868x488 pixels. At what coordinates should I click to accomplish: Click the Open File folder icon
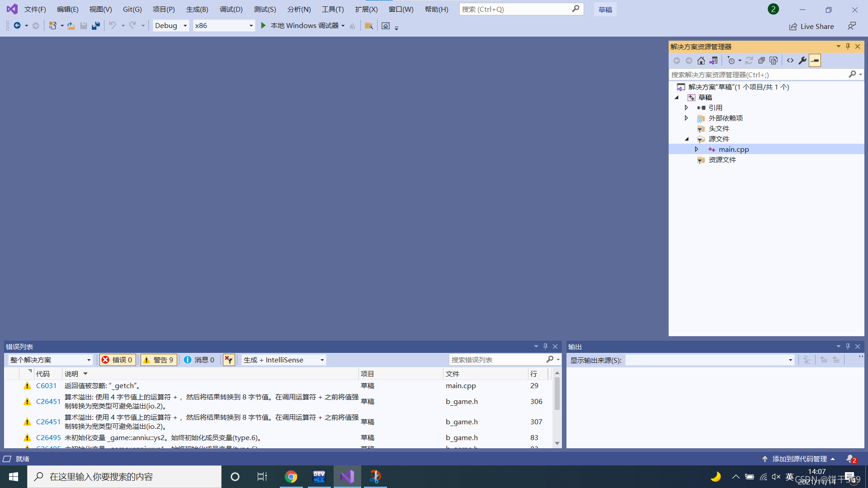point(71,26)
